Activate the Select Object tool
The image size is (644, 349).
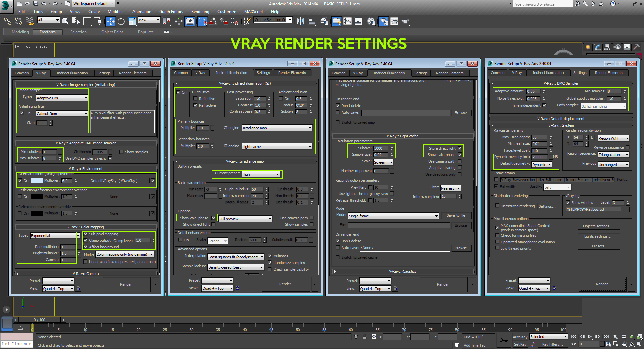(x=65, y=21)
